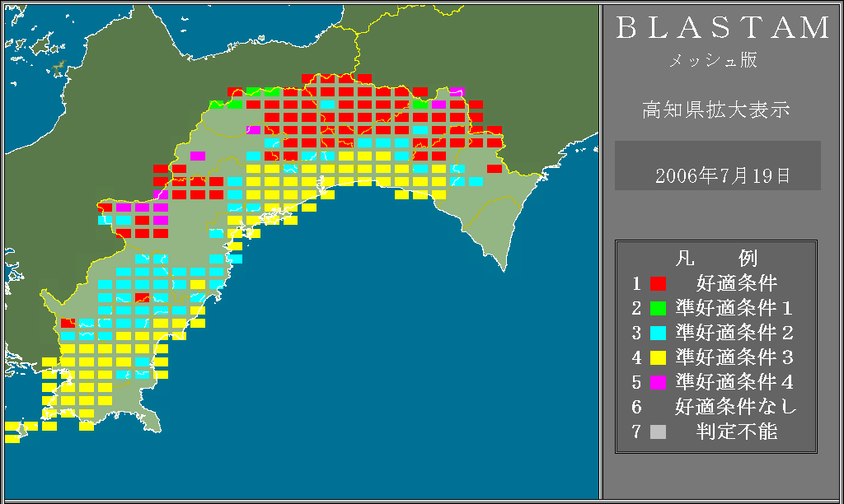Click the isolated magenta cell west of the red grid
The height and width of the screenshot is (504, 844).
pyautogui.click(x=198, y=156)
